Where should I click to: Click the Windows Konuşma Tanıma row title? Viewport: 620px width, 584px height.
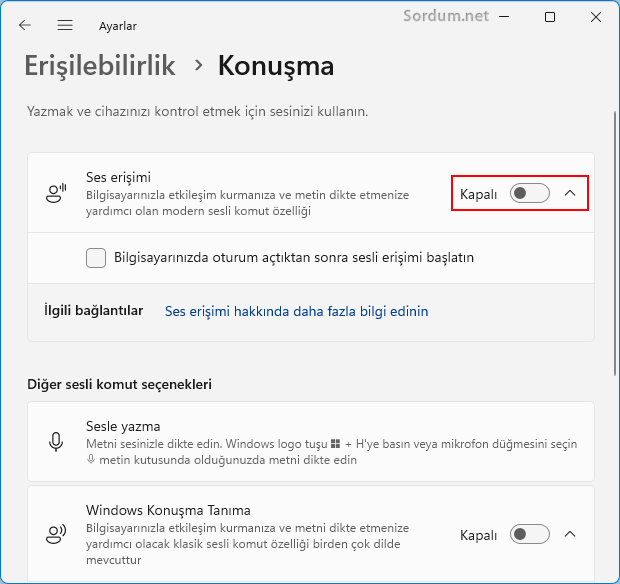click(168, 510)
